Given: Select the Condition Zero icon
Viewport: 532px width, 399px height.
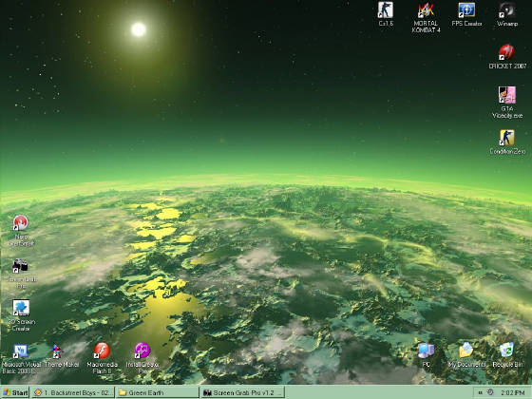Looking at the screenshot, I should pos(507,138).
